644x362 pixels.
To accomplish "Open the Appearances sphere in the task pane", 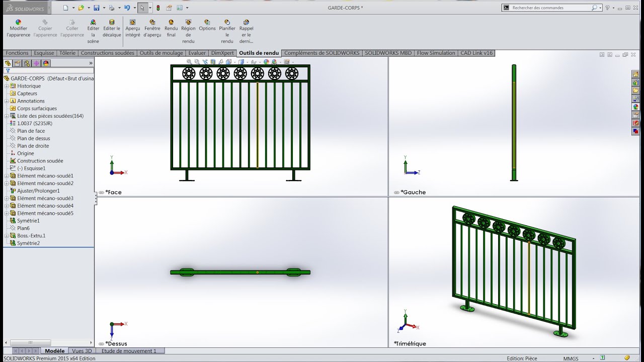I will pos(635,107).
